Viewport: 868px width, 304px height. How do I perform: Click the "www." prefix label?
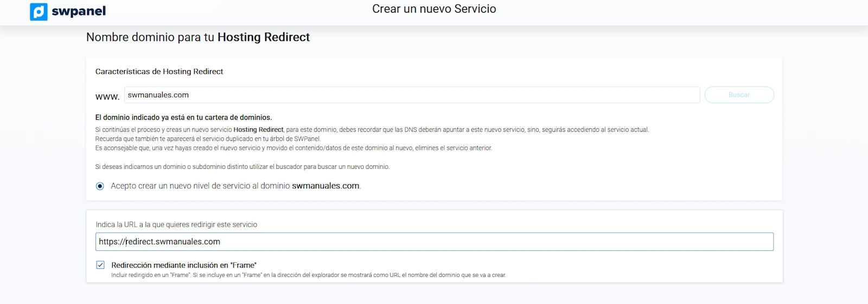107,97
